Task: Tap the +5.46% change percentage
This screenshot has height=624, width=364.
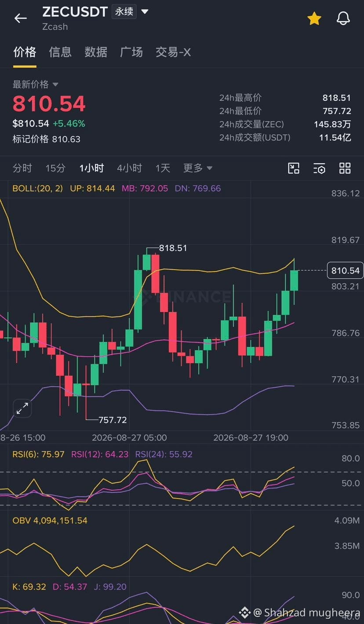Action: (x=69, y=124)
